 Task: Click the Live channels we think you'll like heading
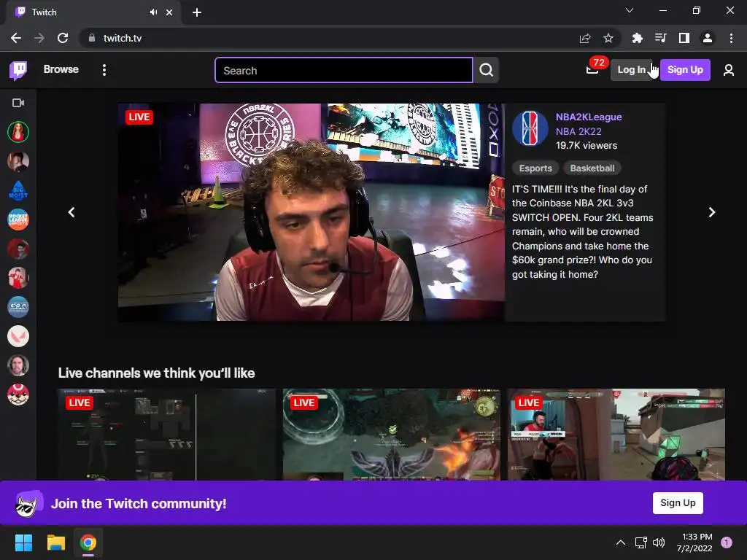pos(156,373)
